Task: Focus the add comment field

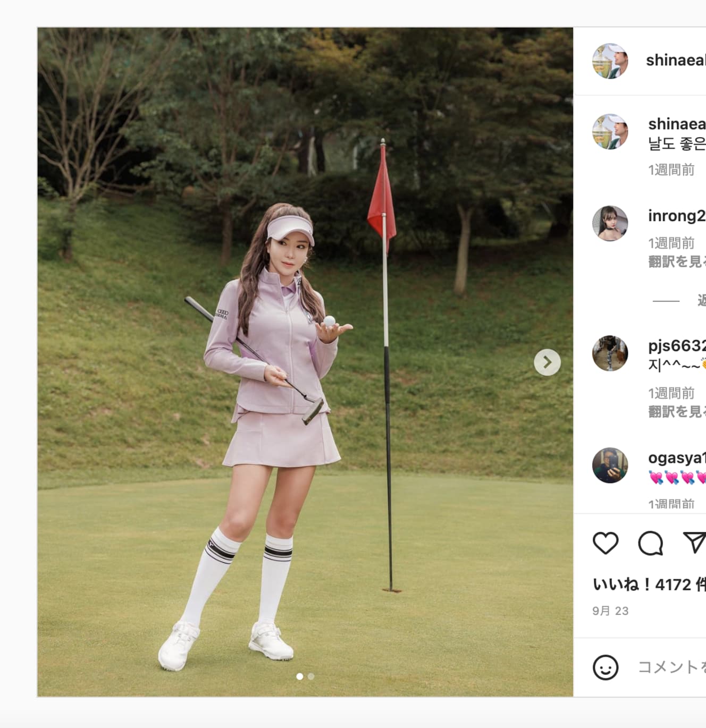Action: (x=672, y=667)
